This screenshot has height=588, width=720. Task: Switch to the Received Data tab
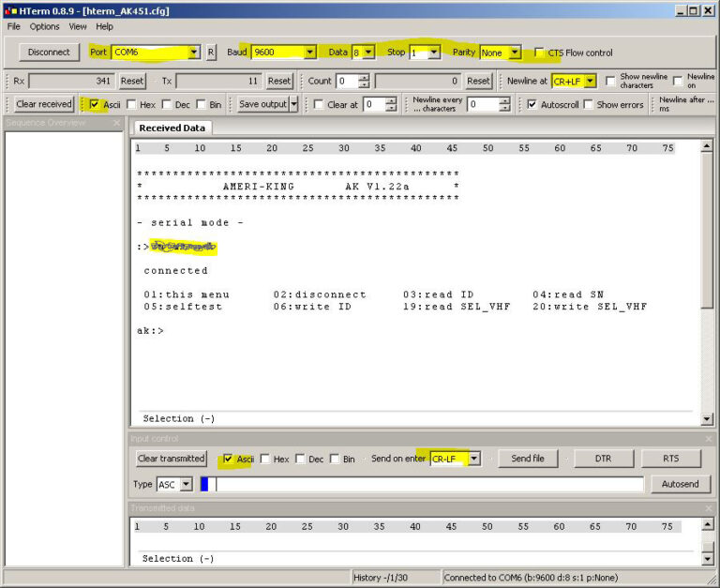[x=172, y=128]
